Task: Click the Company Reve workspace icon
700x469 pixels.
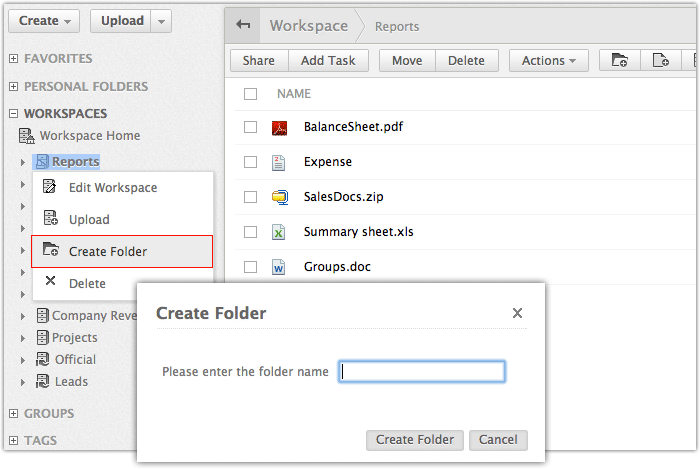Action: (x=42, y=315)
